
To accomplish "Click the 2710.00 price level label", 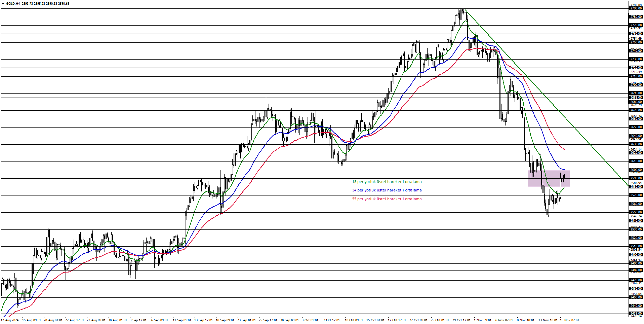I will point(636,76).
